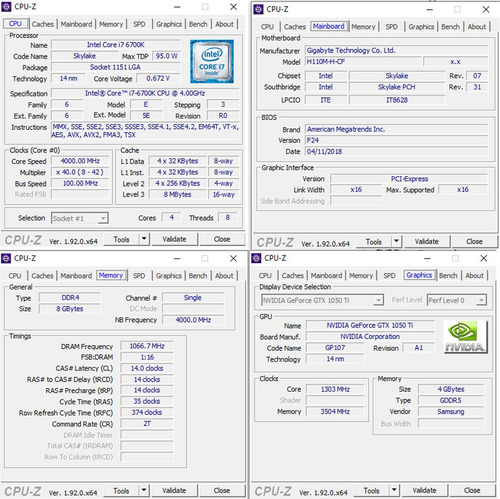
Task: Click the Manufacturer field Gigabyte Technology Co. Ltd.
Action: 396,50
